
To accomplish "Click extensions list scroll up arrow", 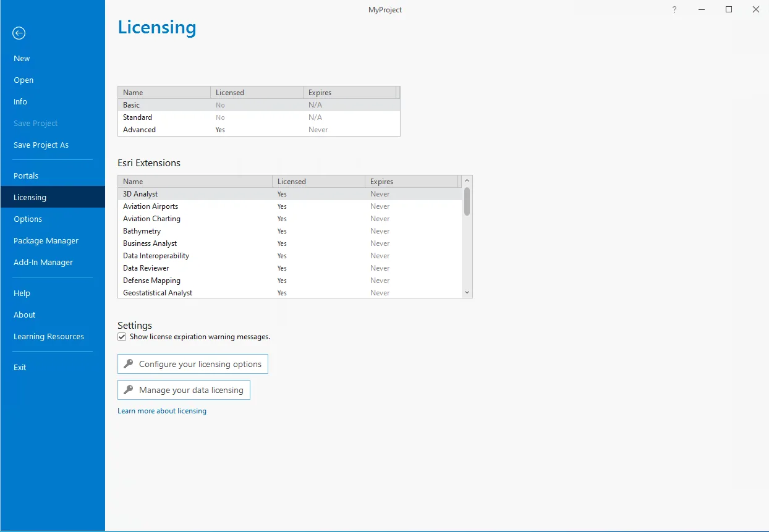I will click(x=467, y=181).
